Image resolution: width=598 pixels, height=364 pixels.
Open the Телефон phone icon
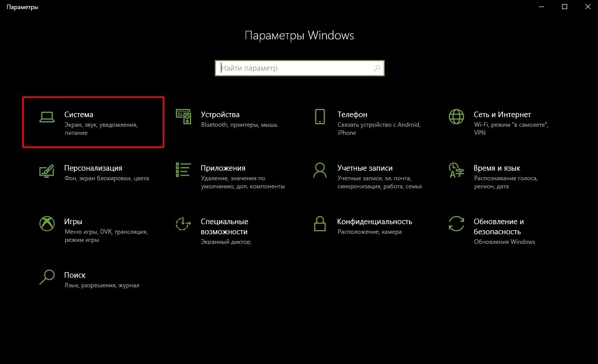coord(320,117)
